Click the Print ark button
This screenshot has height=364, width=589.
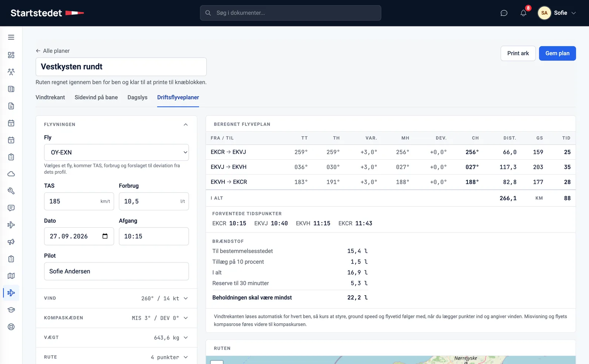[x=518, y=54]
